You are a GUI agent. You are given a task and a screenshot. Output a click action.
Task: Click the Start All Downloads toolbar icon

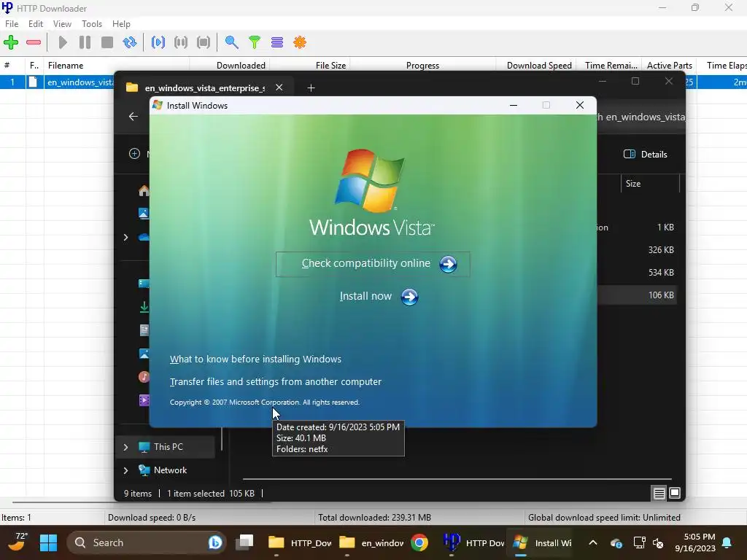pos(158,42)
